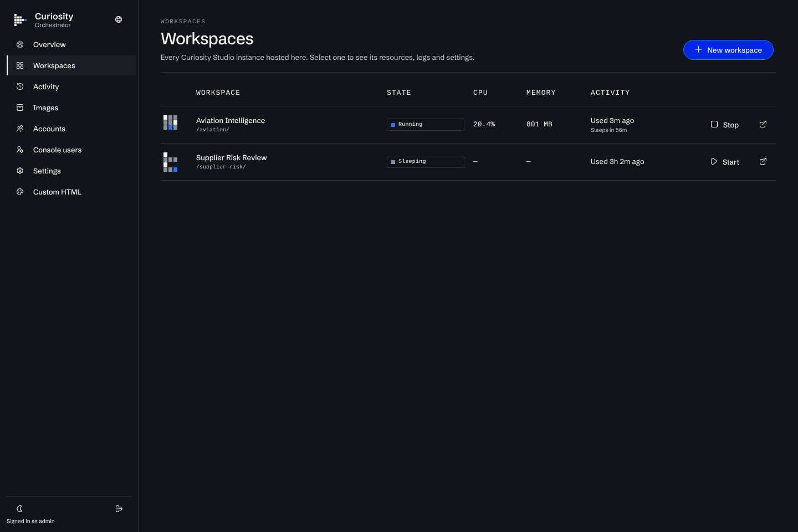Click the Running state badge
798x532 pixels.
(x=426, y=124)
